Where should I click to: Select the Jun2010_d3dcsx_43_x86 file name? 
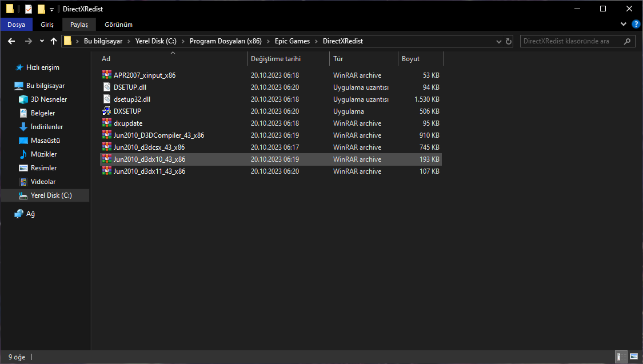pos(149,147)
